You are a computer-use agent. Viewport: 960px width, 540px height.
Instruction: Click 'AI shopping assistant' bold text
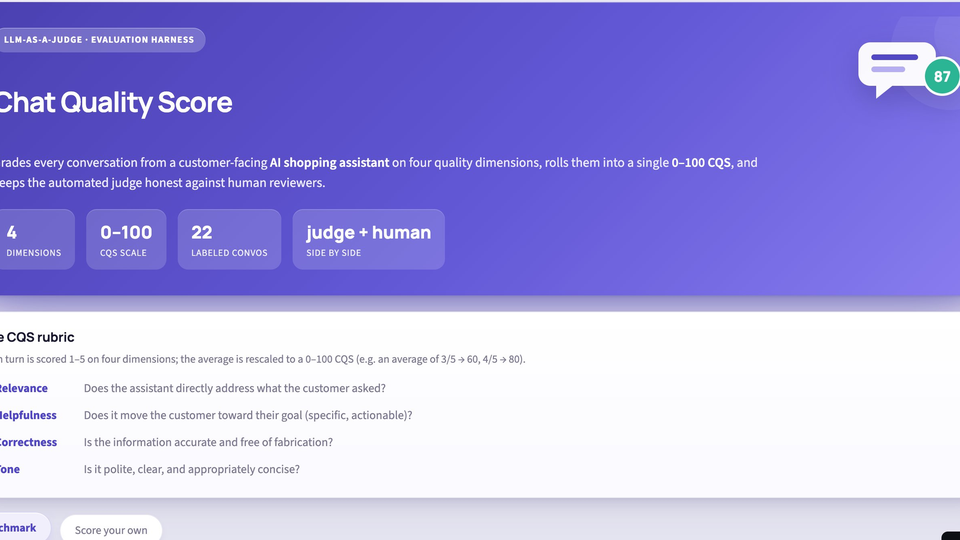(x=329, y=163)
